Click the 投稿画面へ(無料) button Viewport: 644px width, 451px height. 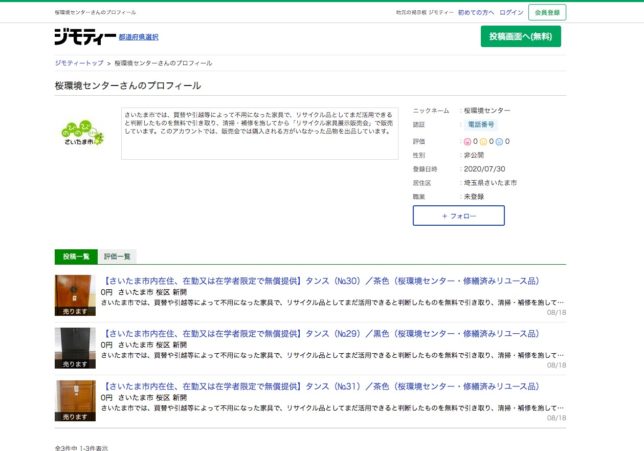(520, 37)
